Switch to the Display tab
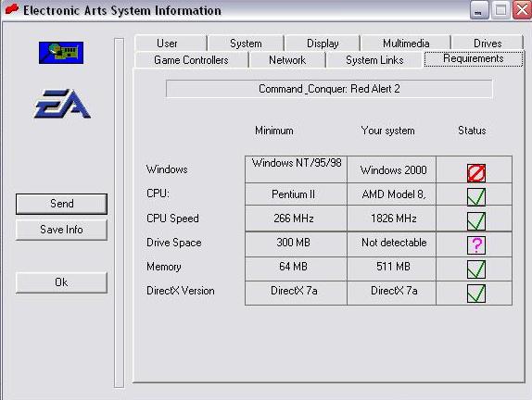 [x=323, y=44]
